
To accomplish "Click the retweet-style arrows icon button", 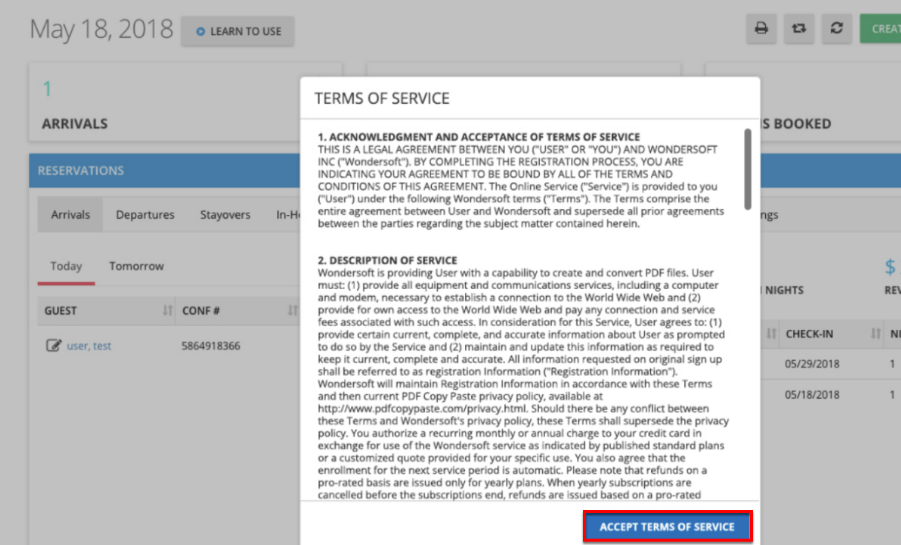I will (x=798, y=29).
